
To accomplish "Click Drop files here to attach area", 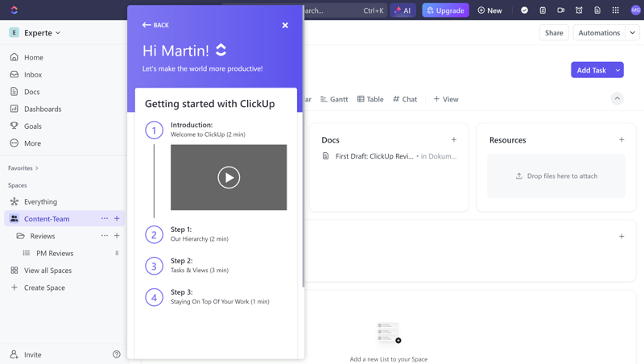I will pyautogui.click(x=556, y=176).
